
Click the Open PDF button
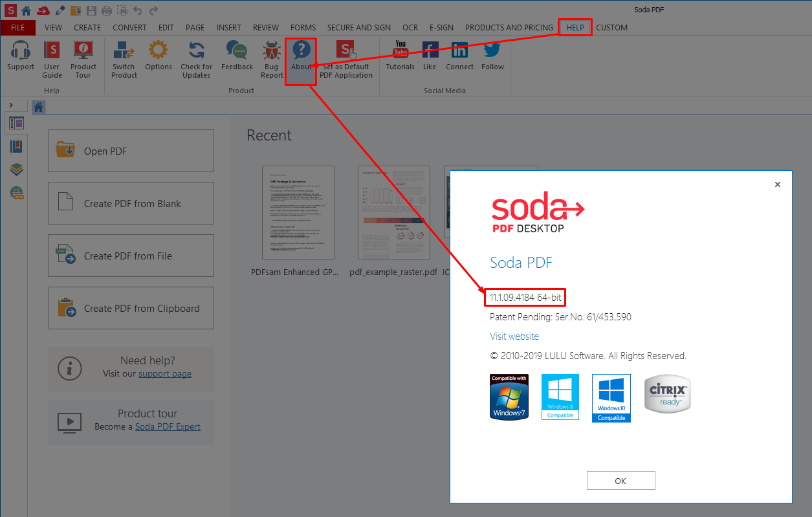[x=131, y=151]
